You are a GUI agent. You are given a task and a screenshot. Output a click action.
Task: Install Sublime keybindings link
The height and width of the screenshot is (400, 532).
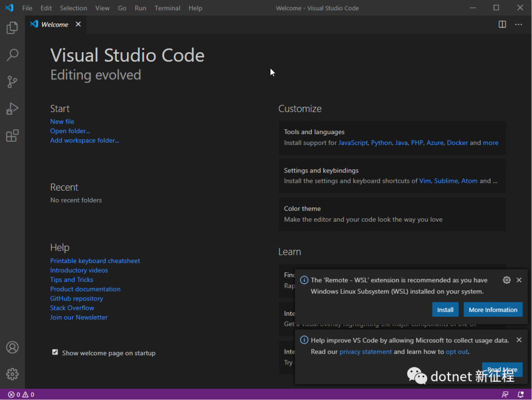point(446,181)
